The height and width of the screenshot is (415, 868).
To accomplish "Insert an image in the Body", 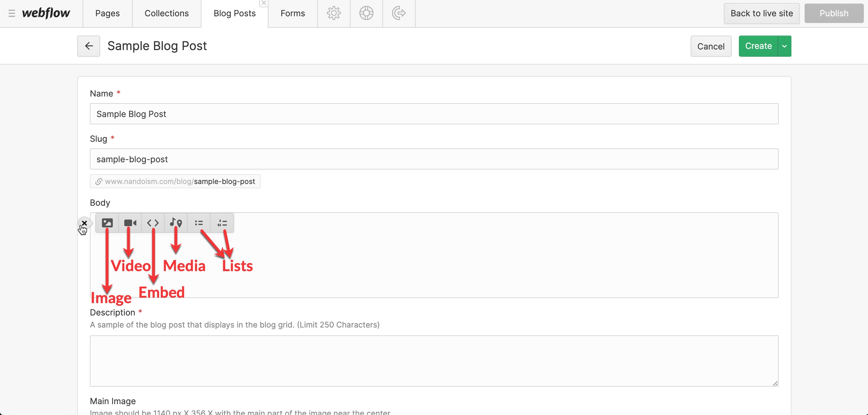I will click(x=107, y=223).
